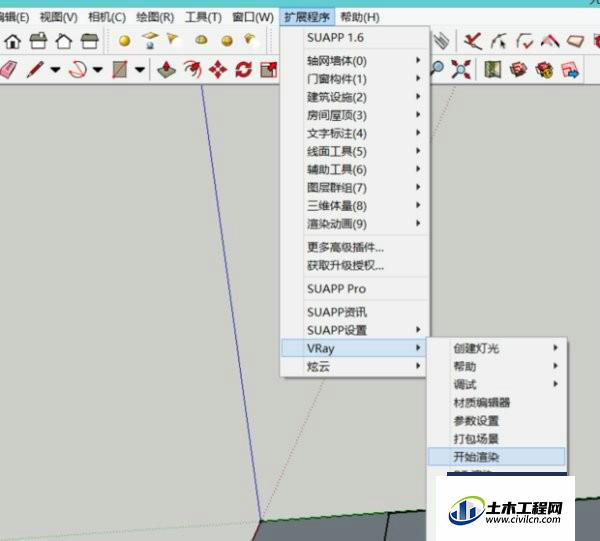Open the 窗口(W) menu
This screenshot has width=600, height=541.
253,17
